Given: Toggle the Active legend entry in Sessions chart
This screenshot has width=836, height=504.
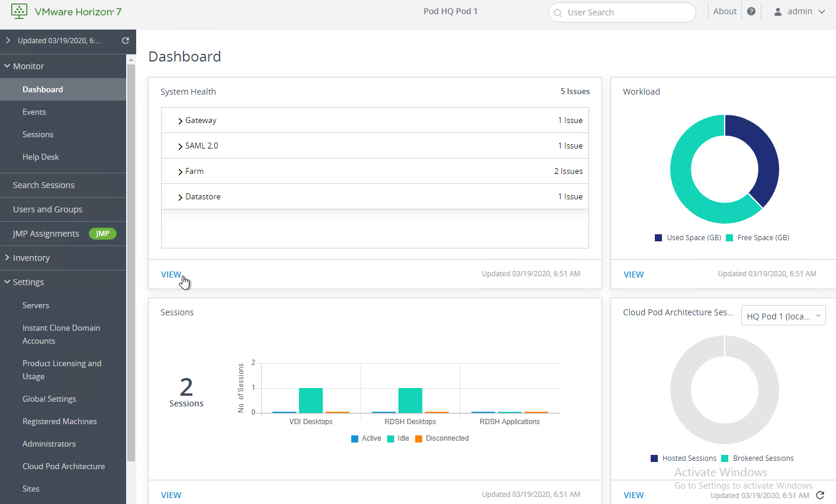Looking at the screenshot, I should click(366, 438).
